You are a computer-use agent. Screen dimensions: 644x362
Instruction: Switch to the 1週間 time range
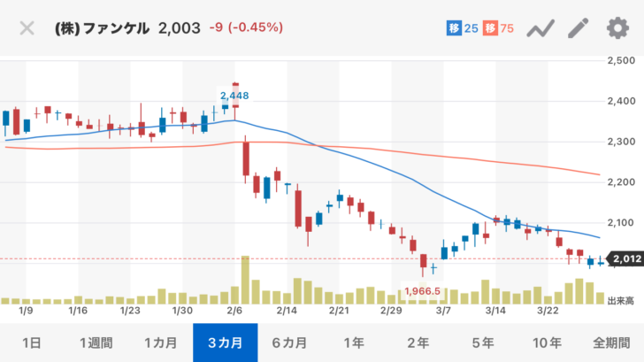tap(96, 343)
